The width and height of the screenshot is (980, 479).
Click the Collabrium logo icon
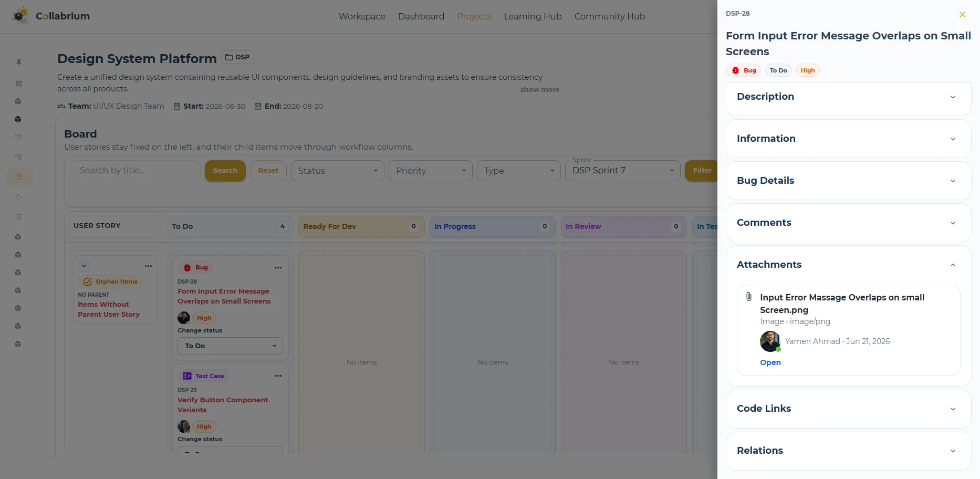(20, 16)
